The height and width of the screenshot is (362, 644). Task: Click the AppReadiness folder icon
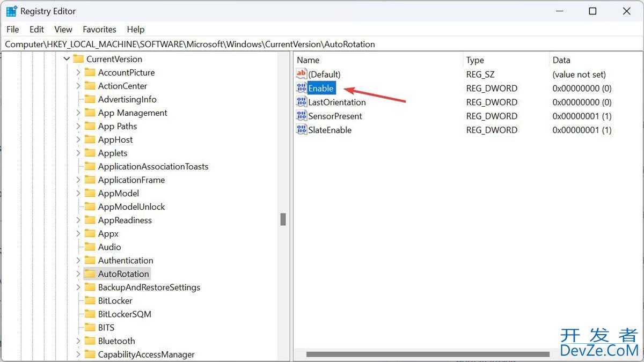tap(90, 220)
